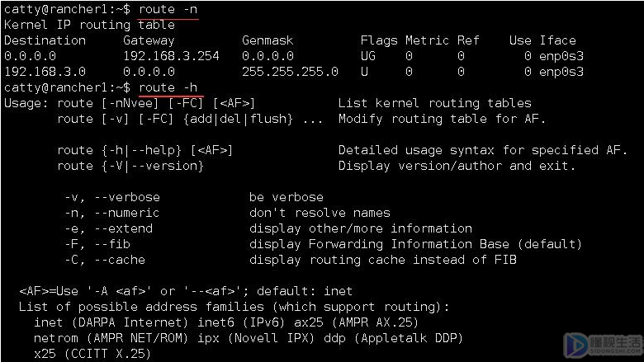Click the "-e, --extend" option text
Image resolution: width=644 pixels, height=362 pixels.
(107, 228)
